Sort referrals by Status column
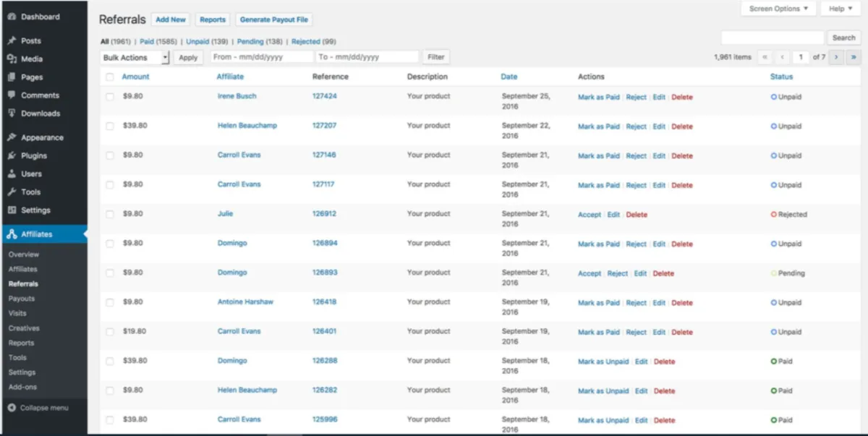The height and width of the screenshot is (436, 868). click(781, 77)
